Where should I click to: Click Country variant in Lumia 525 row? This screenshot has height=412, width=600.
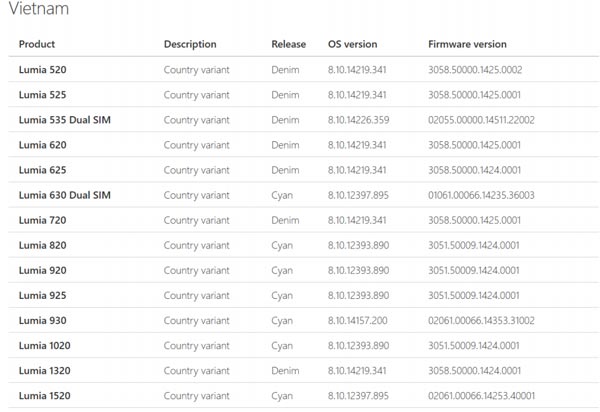pyautogui.click(x=197, y=95)
